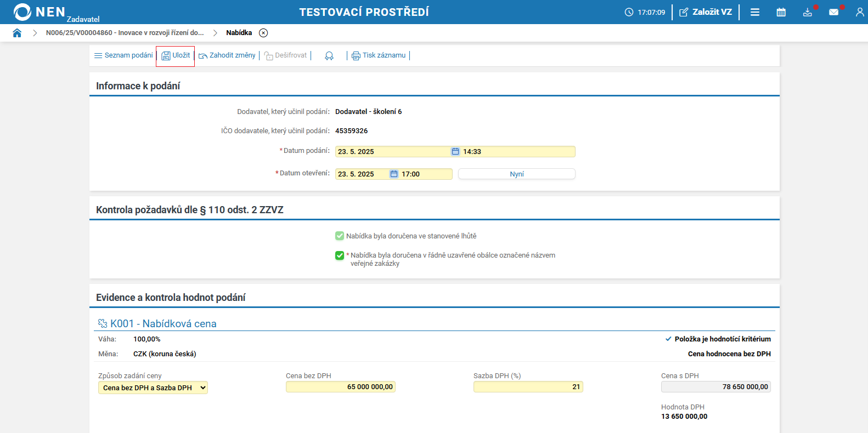Screen dimensions: 868x433
Task: Open breadcrumb N006/25/V00004860 link
Action: click(125, 33)
